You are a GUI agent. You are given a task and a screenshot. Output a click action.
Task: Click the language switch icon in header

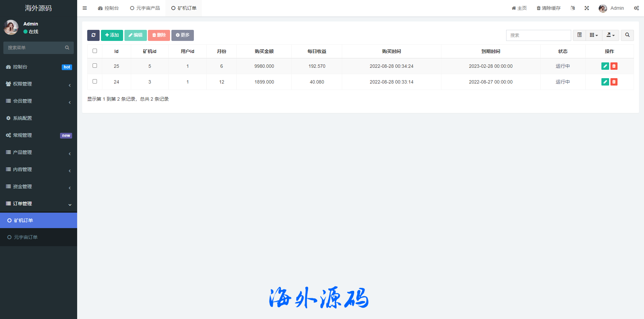point(573,8)
